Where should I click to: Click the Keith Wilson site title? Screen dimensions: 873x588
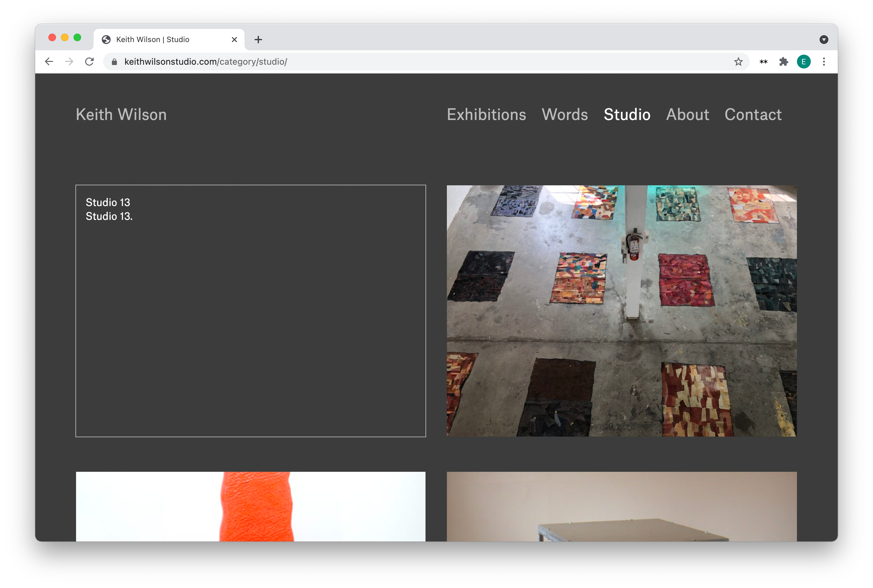click(121, 114)
